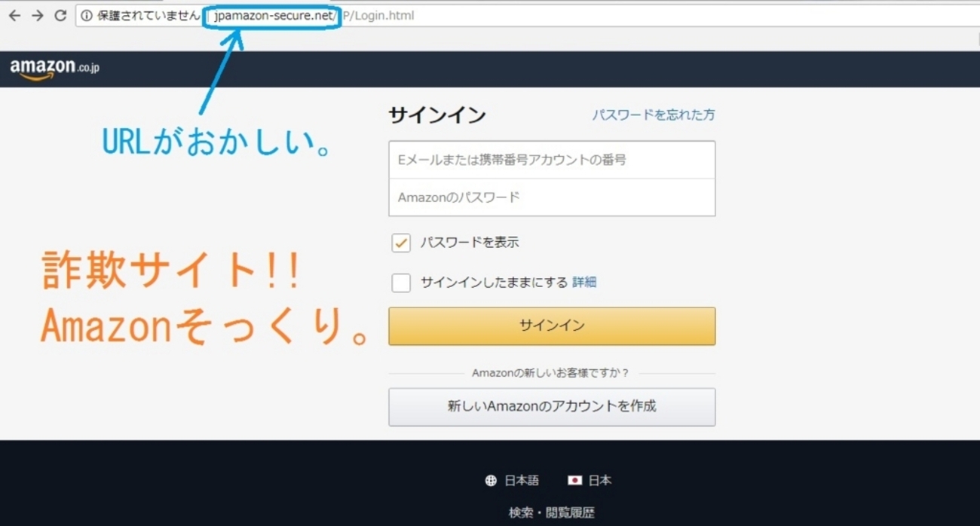Click Amazonの新しいお客様ですか？ text
The width and height of the screenshot is (980, 526).
coord(550,373)
